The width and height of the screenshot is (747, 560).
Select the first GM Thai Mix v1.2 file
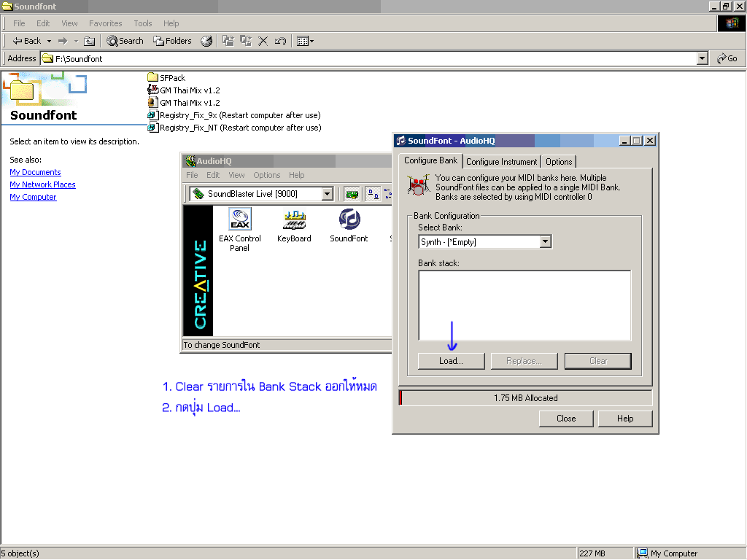click(x=184, y=90)
